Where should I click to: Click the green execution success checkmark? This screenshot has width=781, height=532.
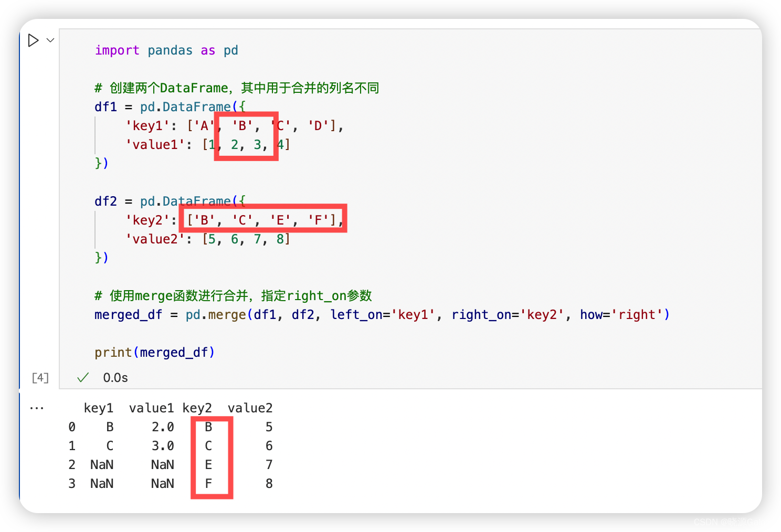(x=83, y=378)
